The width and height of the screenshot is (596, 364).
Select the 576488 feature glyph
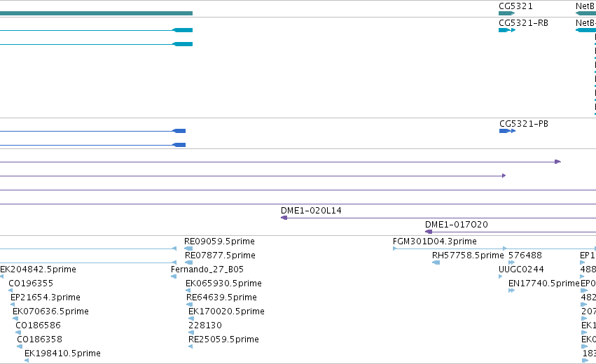[x=512, y=262]
